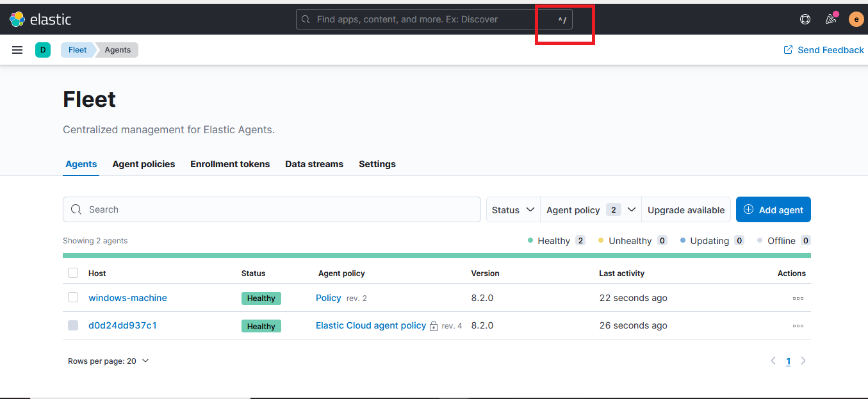Click the Healthy count legend
The height and width of the screenshot is (399, 868).
556,241
